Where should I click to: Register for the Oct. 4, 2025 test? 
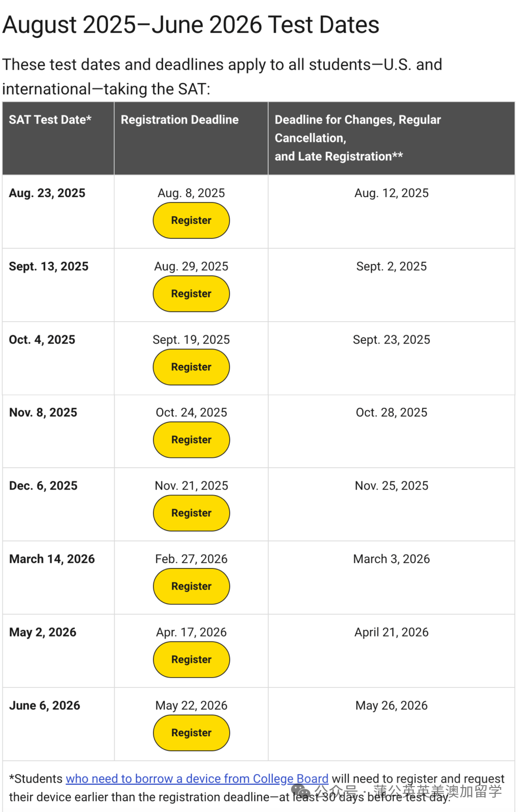tap(191, 367)
